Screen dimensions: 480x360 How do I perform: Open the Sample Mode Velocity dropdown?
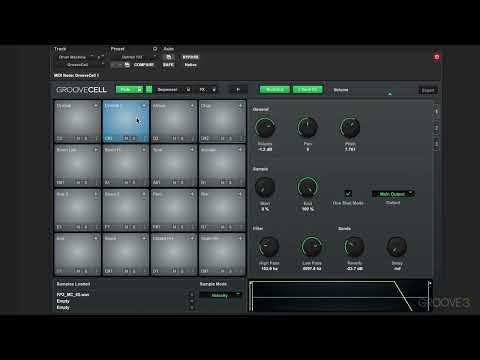pyautogui.click(x=220, y=295)
